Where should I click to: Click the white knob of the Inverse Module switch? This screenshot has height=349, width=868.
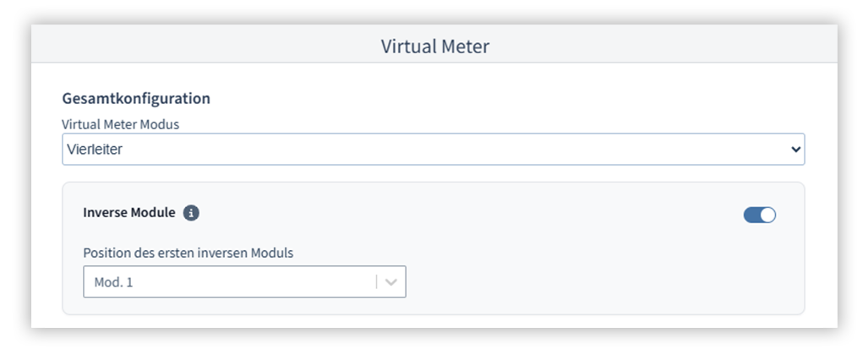(x=767, y=215)
